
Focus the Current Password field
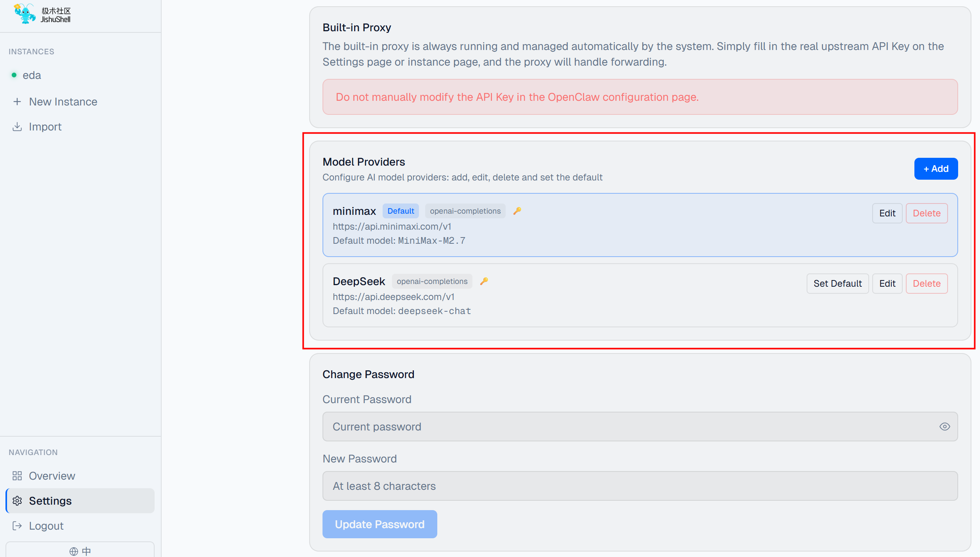click(x=640, y=427)
